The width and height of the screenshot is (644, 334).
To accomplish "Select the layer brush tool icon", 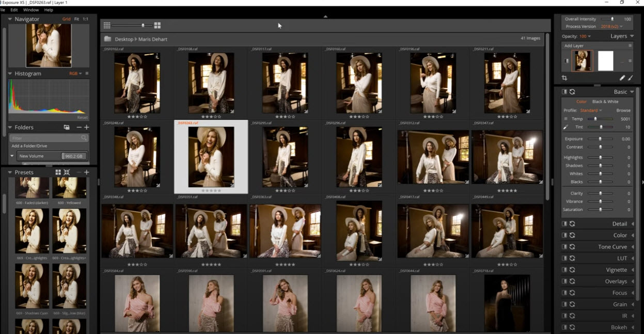I will 631,78.
